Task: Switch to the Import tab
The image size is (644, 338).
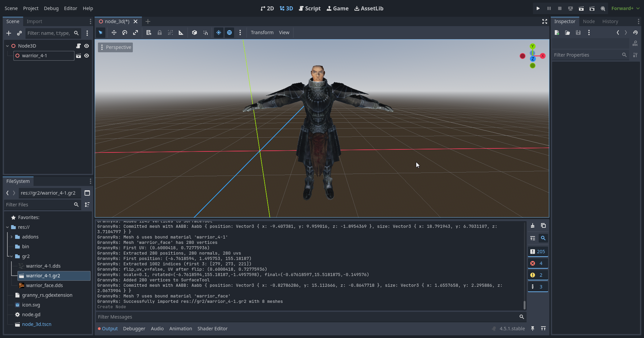Action: [x=35, y=21]
